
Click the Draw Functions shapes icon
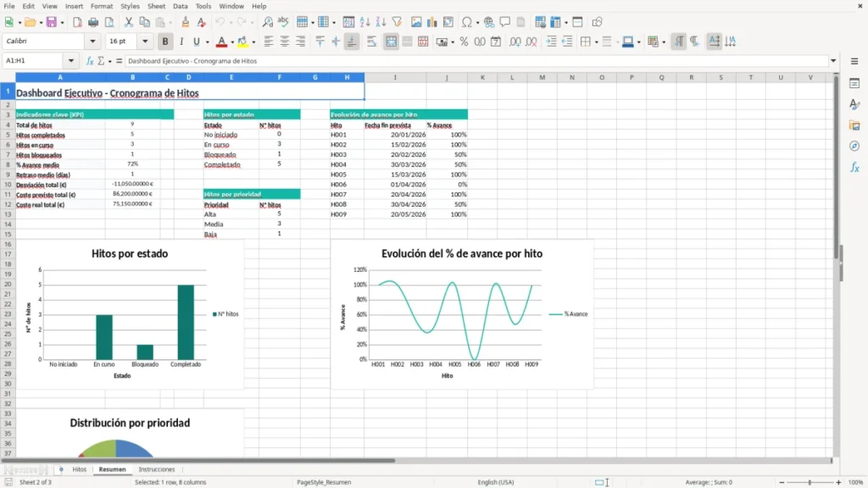pos(597,22)
